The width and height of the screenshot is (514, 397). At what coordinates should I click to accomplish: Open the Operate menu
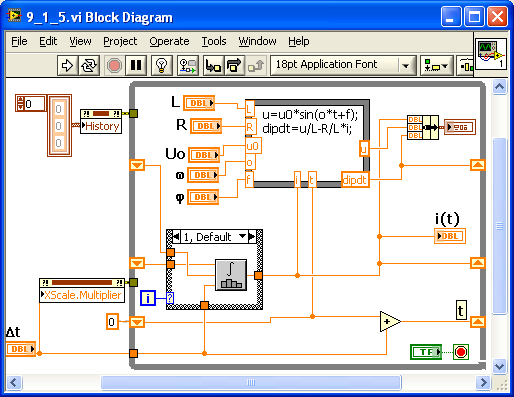tap(169, 41)
